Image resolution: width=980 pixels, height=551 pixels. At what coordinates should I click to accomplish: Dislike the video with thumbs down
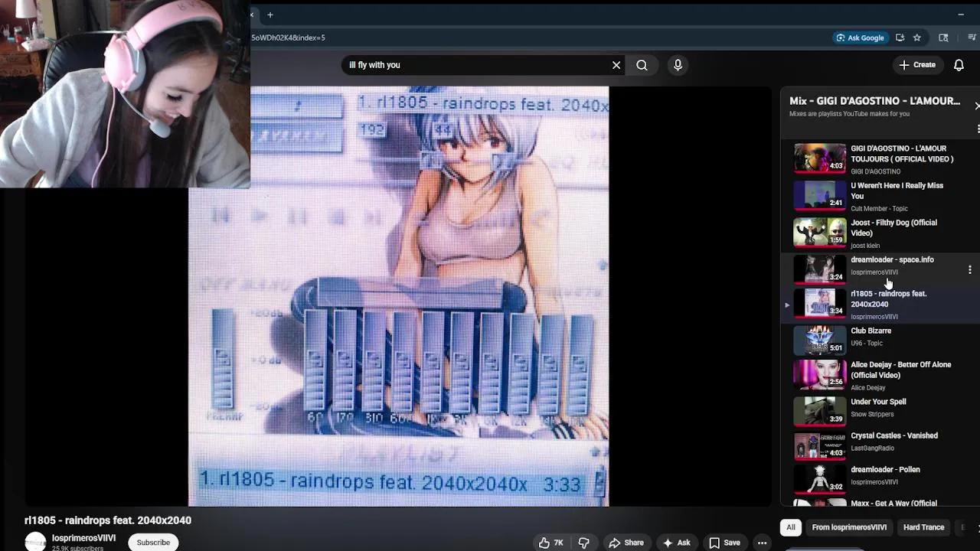[583, 543]
